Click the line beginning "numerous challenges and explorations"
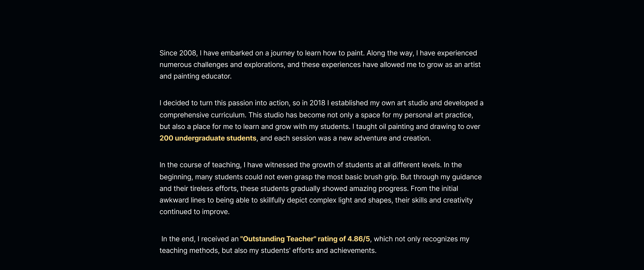 (x=320, y=64)
